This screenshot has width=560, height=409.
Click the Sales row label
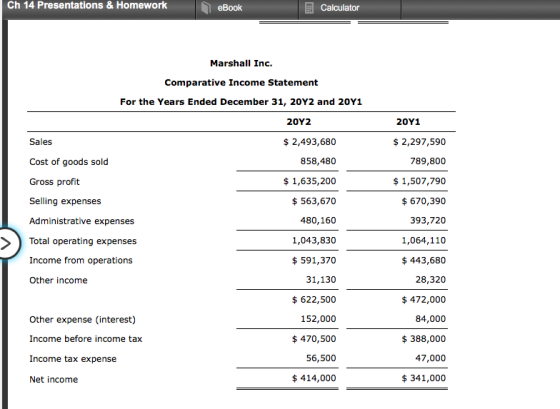[41, 142]
